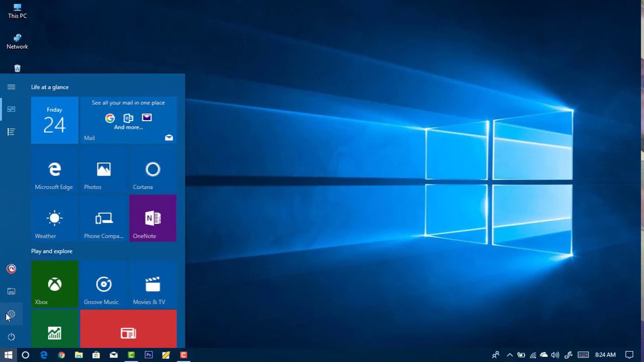
Task: Click the Play and explore group header
Action: tap(52, 251)
